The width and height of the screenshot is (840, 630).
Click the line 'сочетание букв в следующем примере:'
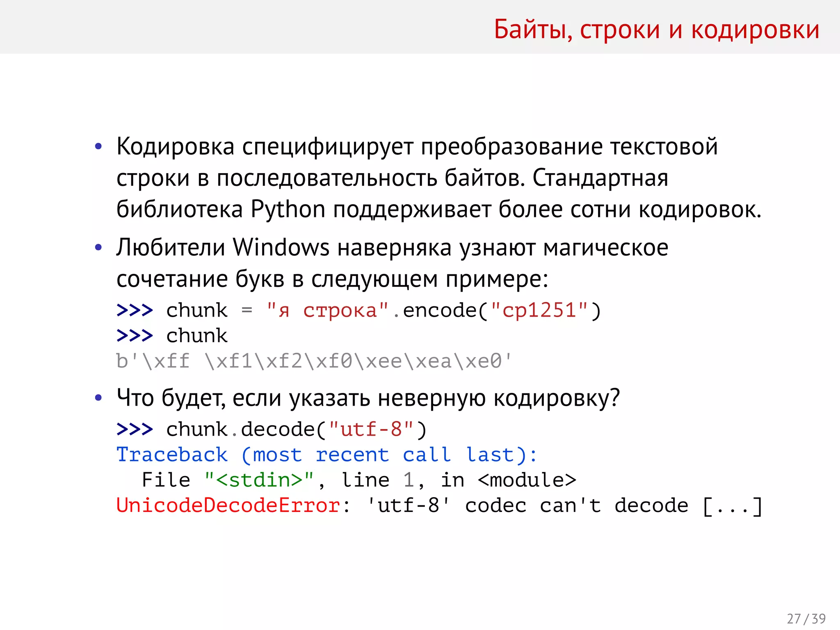[x=333, y=279]
